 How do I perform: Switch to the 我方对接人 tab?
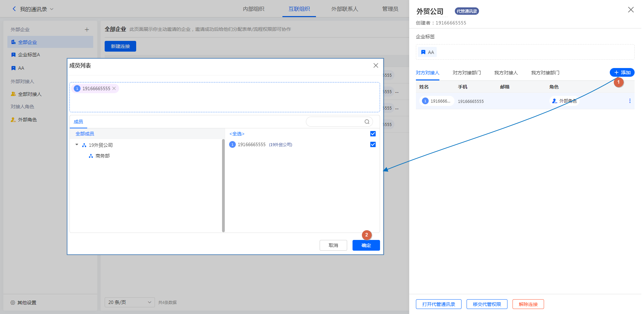[x=506, y=73]
